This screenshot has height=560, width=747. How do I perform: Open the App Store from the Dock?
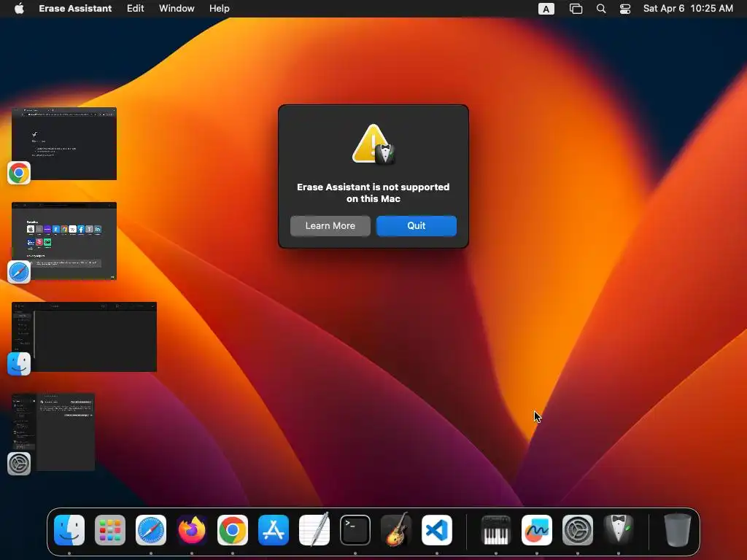click(274, 530)
